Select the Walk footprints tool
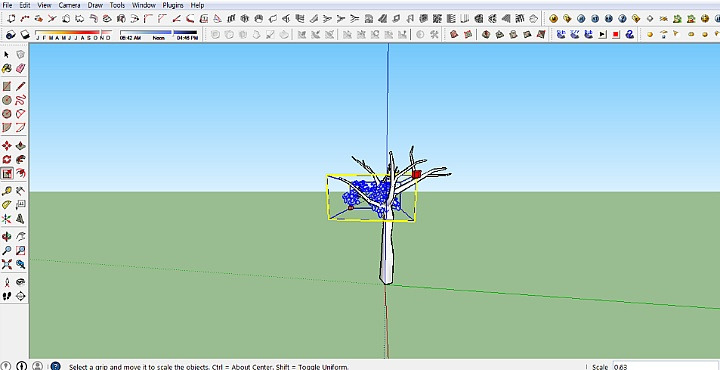 [x=6, y=296]
